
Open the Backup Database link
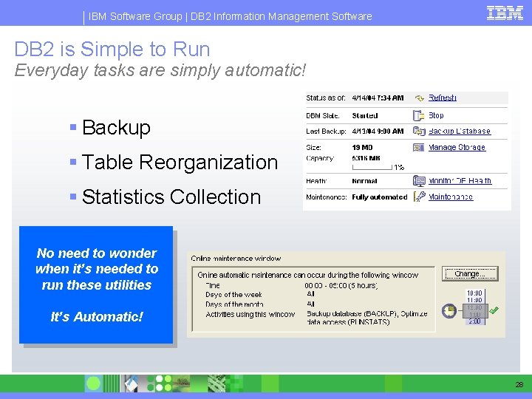pyautogui.click(x=460, y=131)
